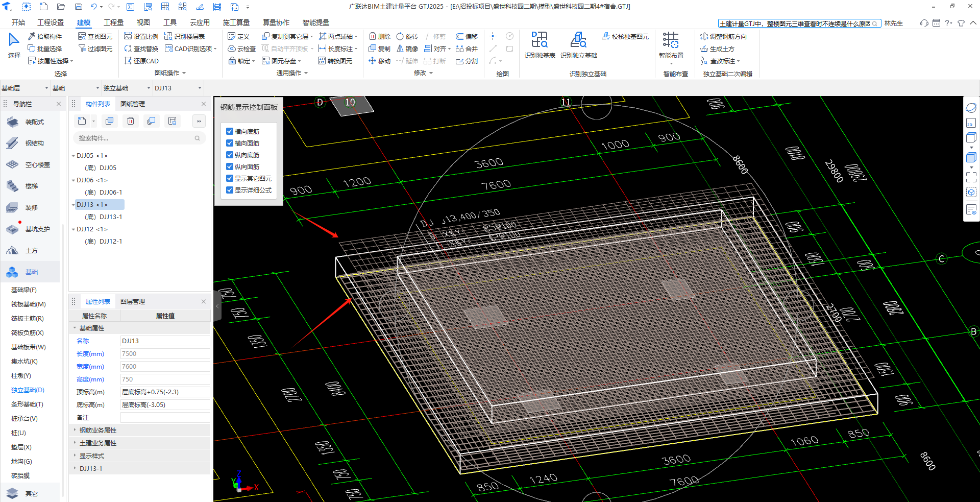Select the 拾取构件 tool
This screenshot has width=980, height=502.
pyautogui.click(x=45, y=36)
